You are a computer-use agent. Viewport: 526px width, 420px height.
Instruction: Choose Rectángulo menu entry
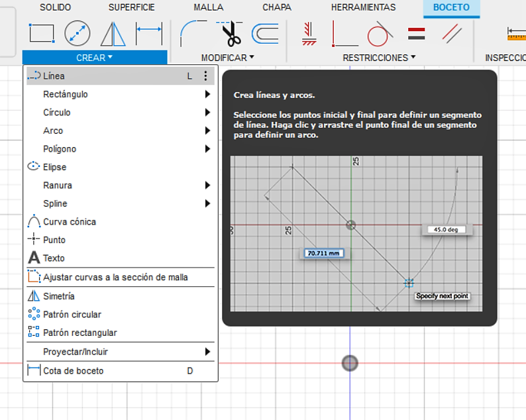(121, 94)
